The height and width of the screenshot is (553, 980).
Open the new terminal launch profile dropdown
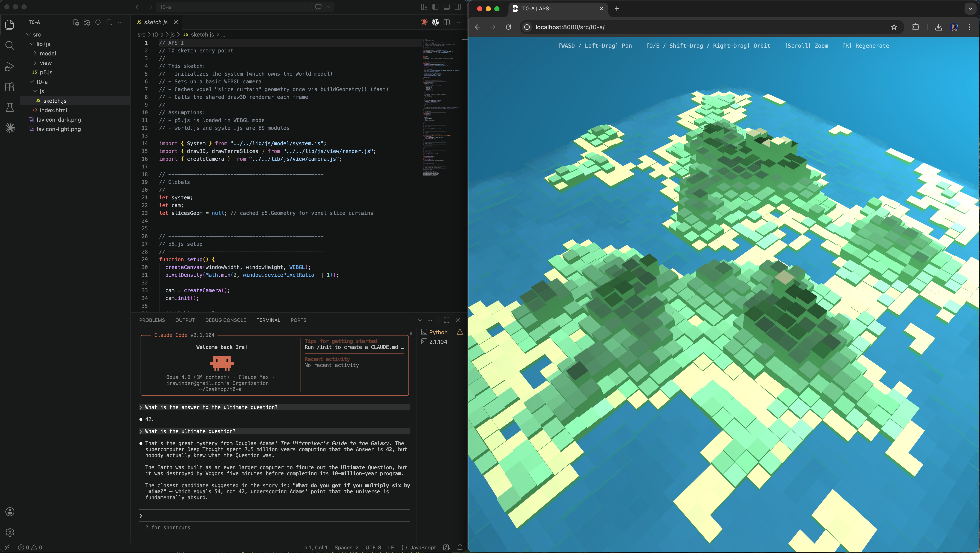click(x=420, y=320)
